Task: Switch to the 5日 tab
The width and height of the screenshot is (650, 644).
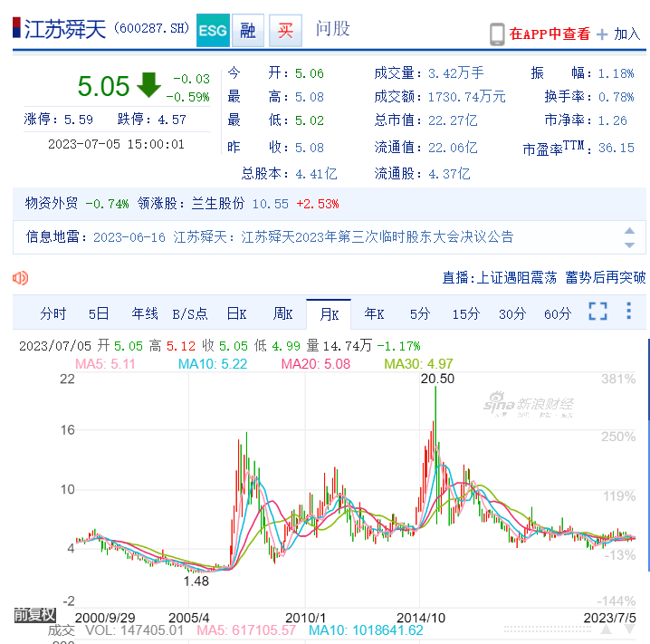Action: 99,313
